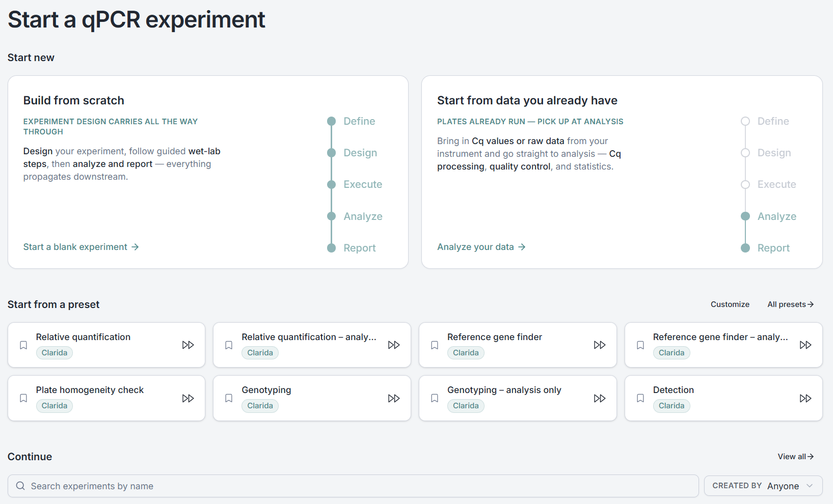Bookmark the Genotyping preset
The width and height of the screenshot is (833, 504).
(x=229, y=398)
